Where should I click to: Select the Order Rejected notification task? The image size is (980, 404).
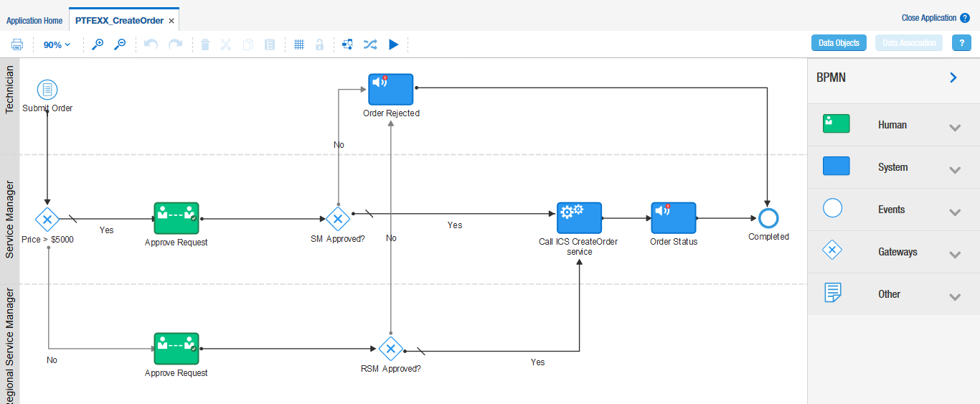coord(391,89)
